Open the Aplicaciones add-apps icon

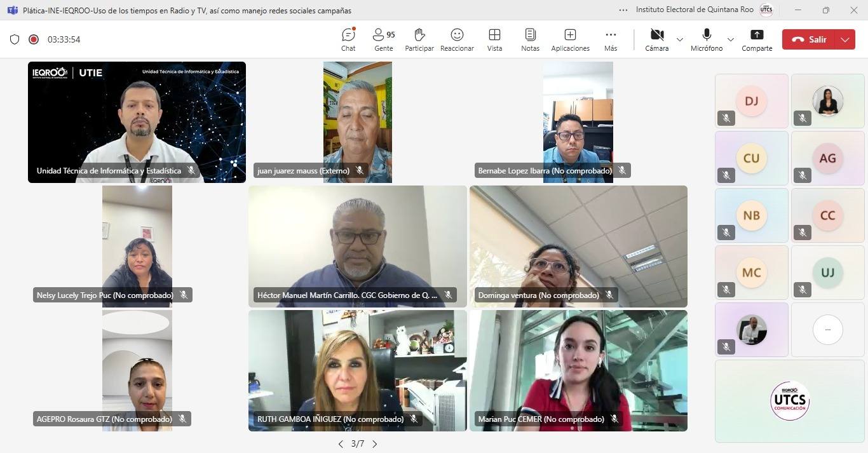[x=570, y=39]
